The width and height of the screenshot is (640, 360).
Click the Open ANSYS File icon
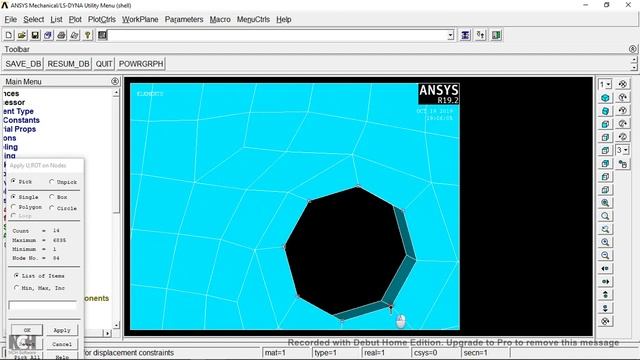tap(22, 36)
